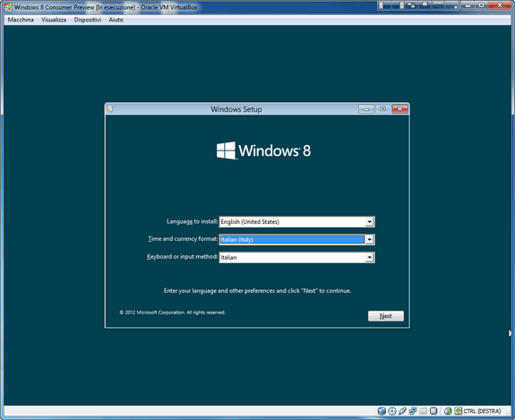Minimize the Windows Setup dialog
Viewport: 515px width, 420px height.
pyautogui.click(x=366, y=109)
